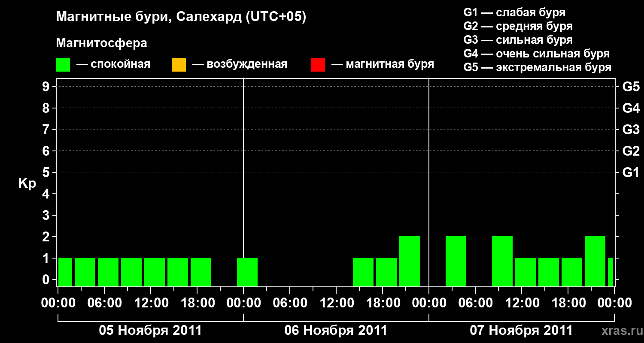Click the 'G1 — слабая буря' legend line
Viewport: 644px width, 343px height.
point(514,12)
